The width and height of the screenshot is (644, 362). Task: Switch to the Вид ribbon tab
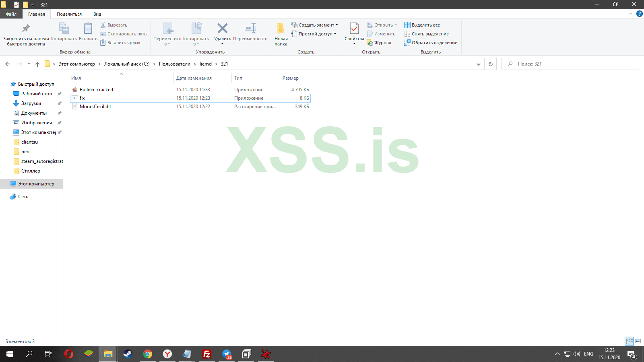click(97, 14)
